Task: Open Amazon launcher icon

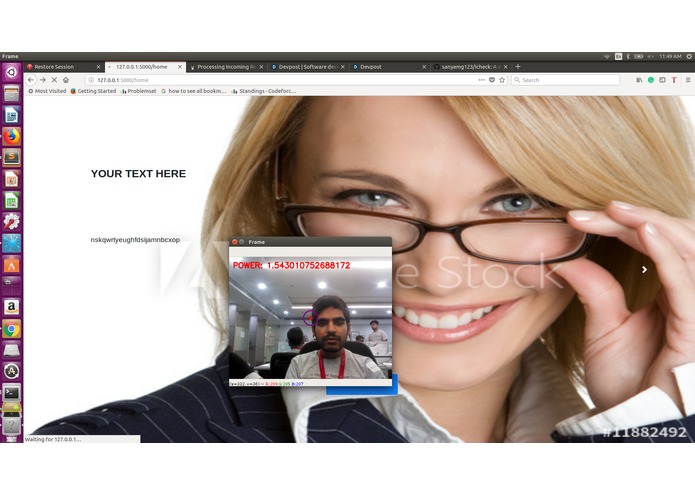Action: tap(12, 307)
